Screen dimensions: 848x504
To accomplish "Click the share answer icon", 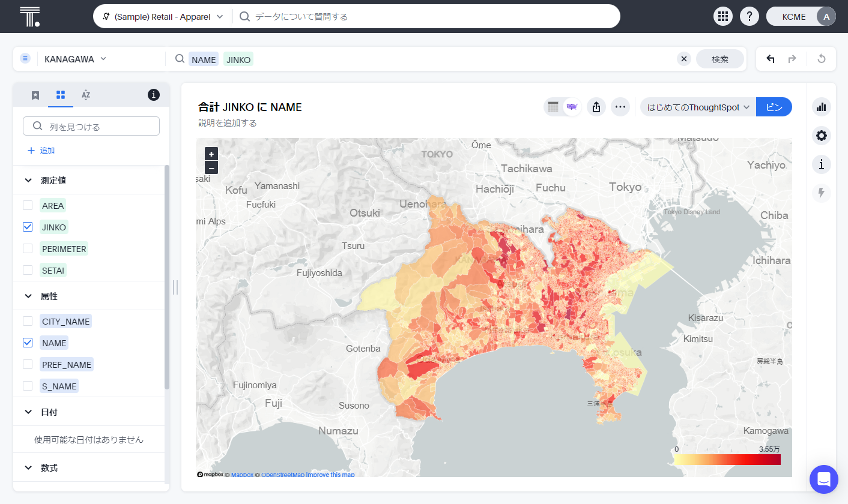I will point(596,107).
